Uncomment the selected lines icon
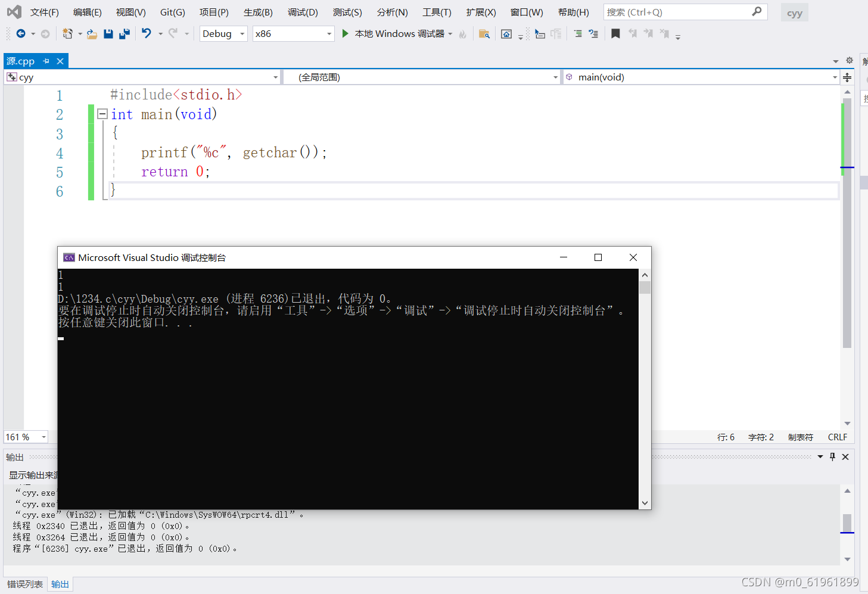The image size is (868, 594). [593, 34]
